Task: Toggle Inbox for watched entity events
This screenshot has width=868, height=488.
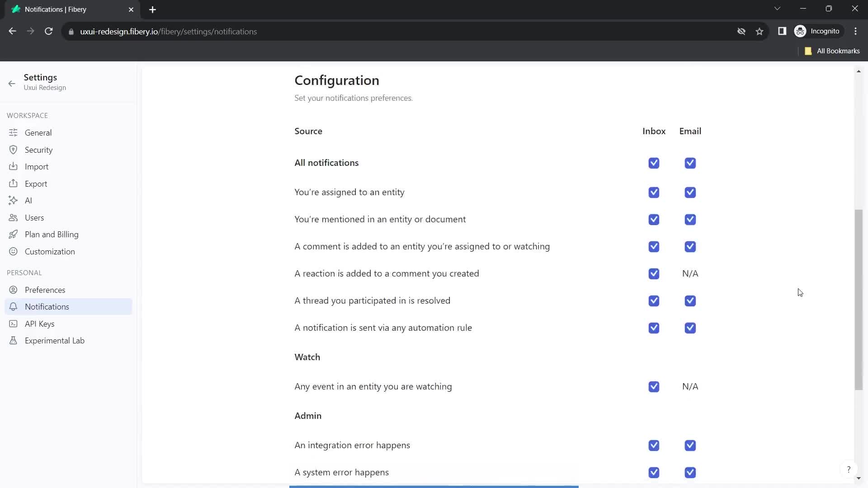Action: 654,386
